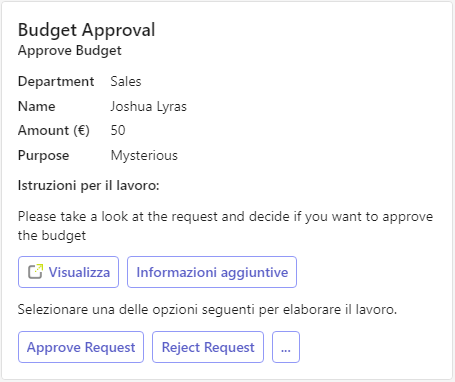455x382 pixels.
Task: Approve the budget via Approve Request
Action: [x=81, y=347]
